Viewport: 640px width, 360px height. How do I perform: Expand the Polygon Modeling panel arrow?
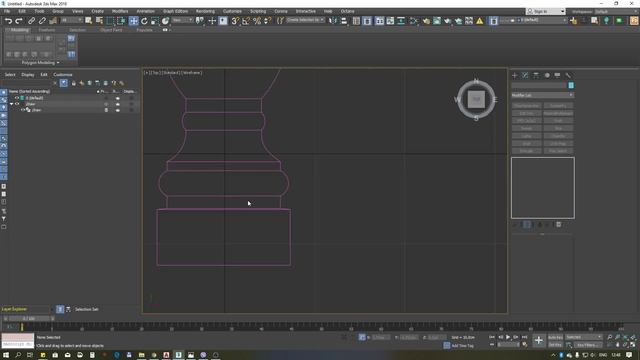click(58, 63)
